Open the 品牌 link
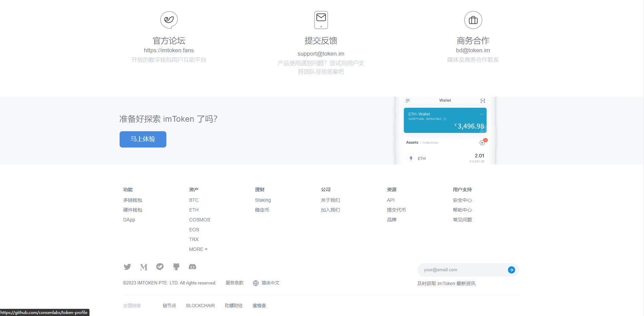 [392, 220]
